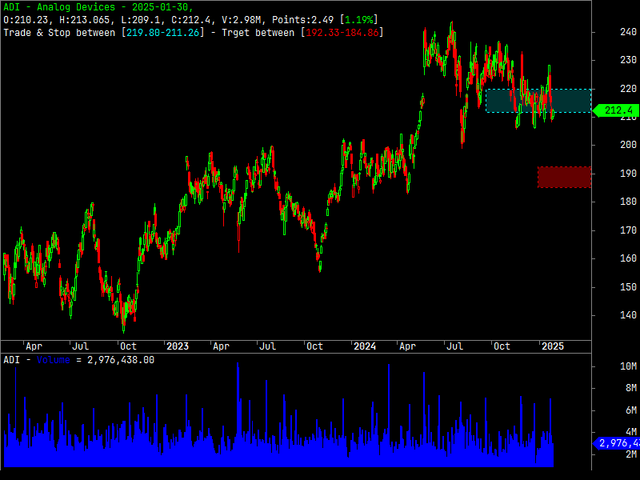
Task: Select the dark red target zone box
Action: tap(564, 177)
